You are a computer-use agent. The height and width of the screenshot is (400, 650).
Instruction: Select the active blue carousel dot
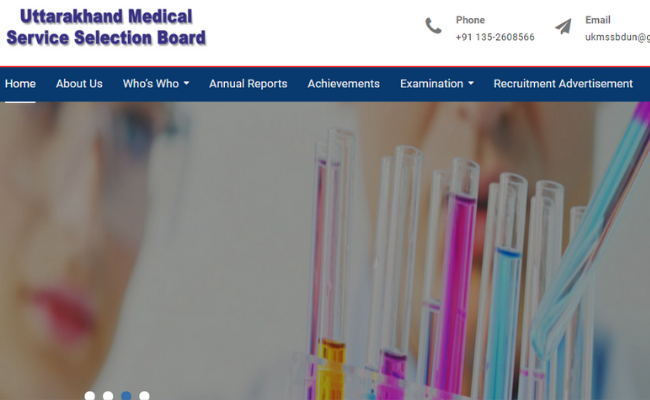[x=126, y=395]
